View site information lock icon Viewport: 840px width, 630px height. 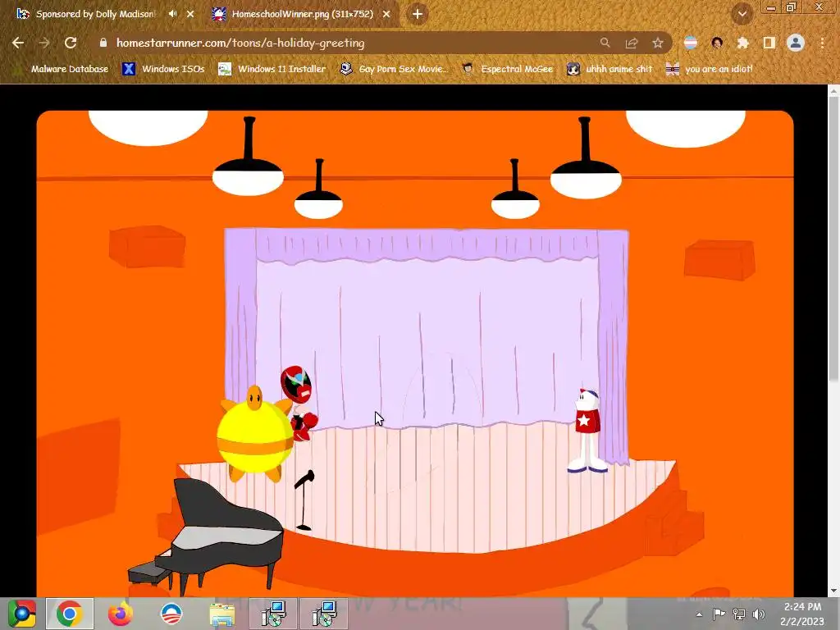[x=103, y=43]
